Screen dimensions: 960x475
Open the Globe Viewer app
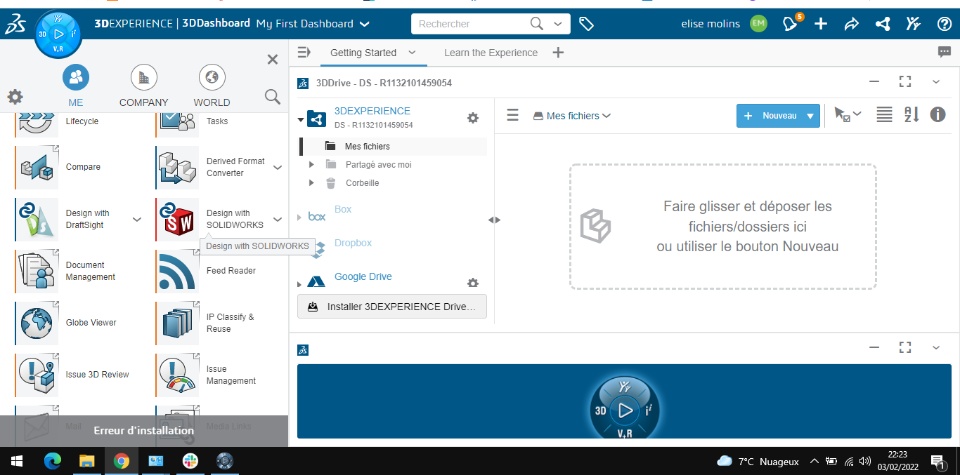(x=38, y=323)
